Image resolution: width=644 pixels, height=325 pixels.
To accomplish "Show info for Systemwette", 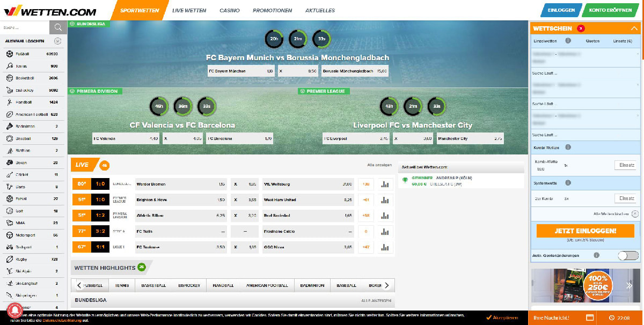I will coord(568,183).
